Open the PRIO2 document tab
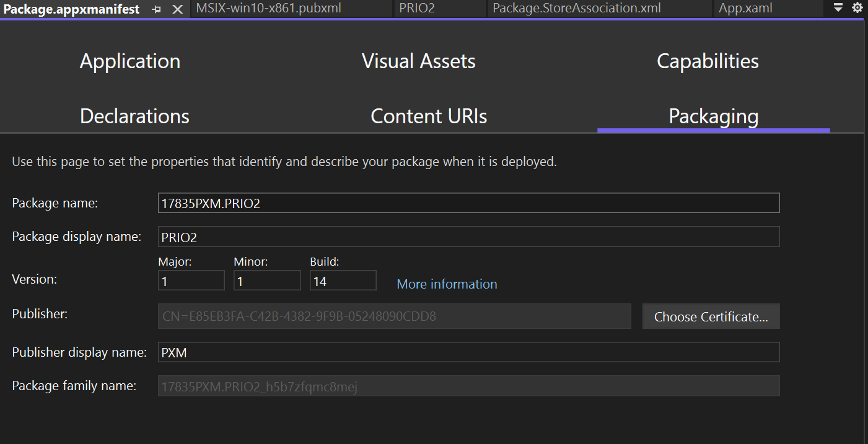 tap(417, 8)
